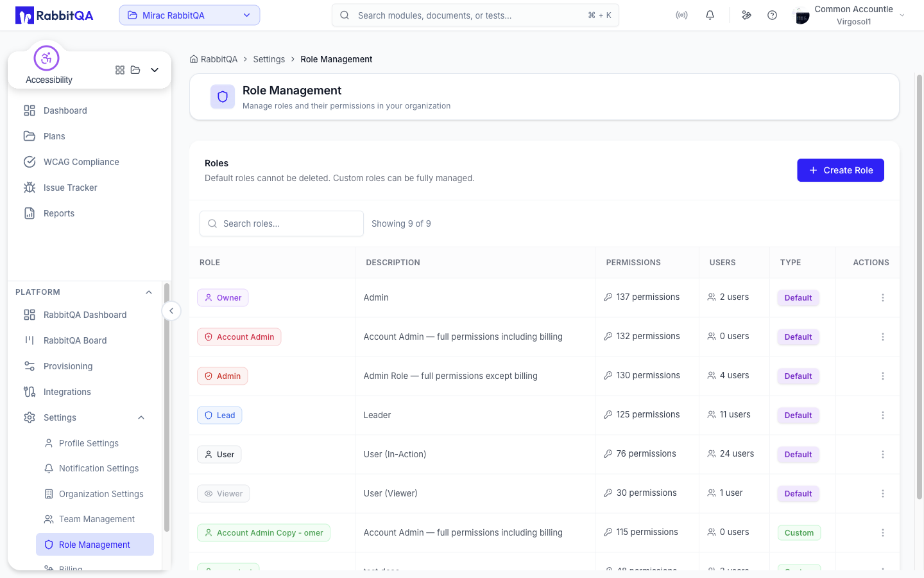Switch to grid view icon in module card
Viewport: 924px width, 578px height.
pos(120,70)
